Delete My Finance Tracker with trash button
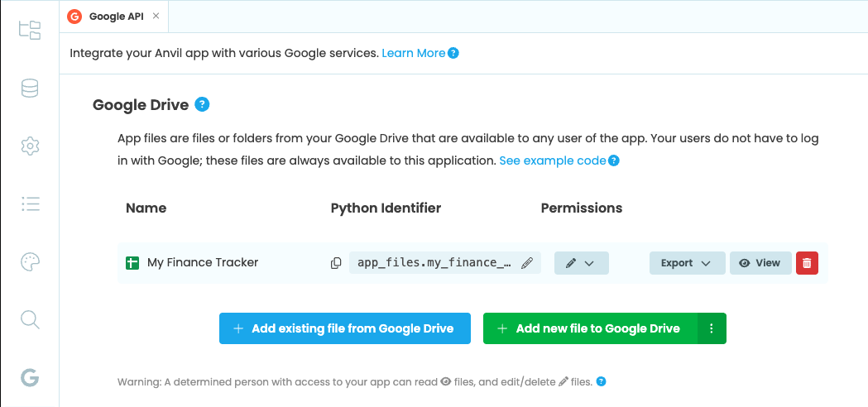 tap(807, 263)
